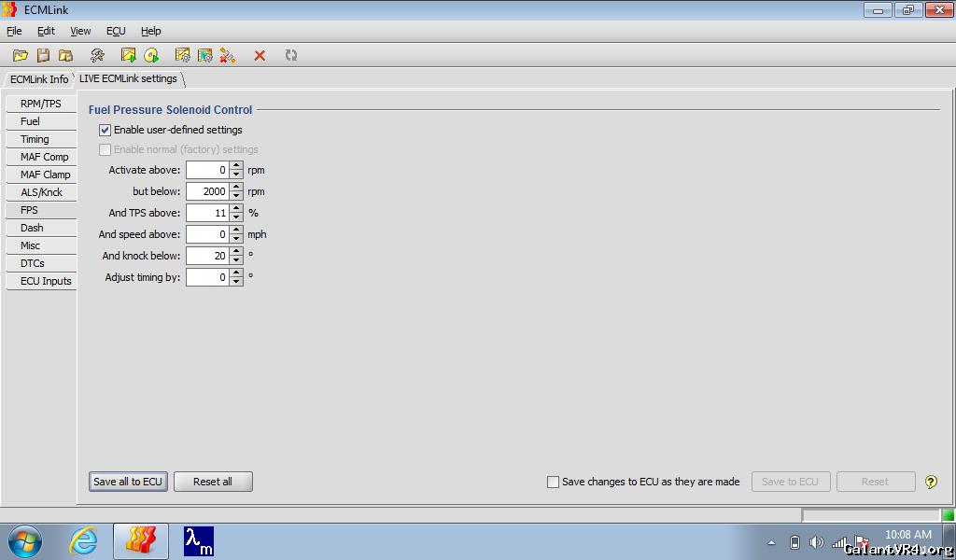Viewport: 956px width, 560px height.
Task: Open the volume speaker icon in system tray
Action: pyautogui.click(x=817, y=542)
